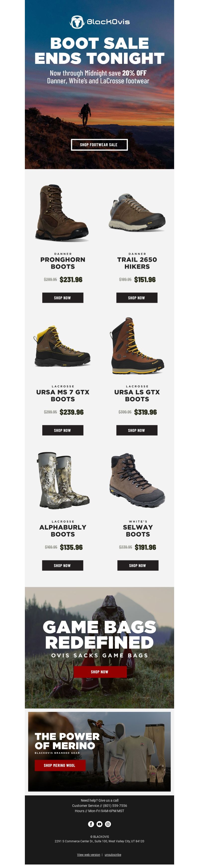
Task: Select the Danner Pronghorn boot image
Action: click(x=62, y=212)
